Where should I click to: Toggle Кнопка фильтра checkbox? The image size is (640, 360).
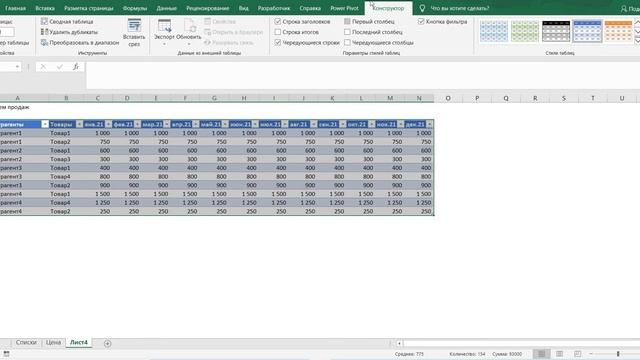[421, 21]
